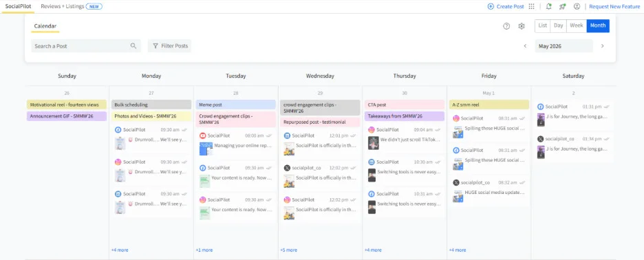Click Instagram icon on Wednesday 12:02 post

tap(287, 199)
